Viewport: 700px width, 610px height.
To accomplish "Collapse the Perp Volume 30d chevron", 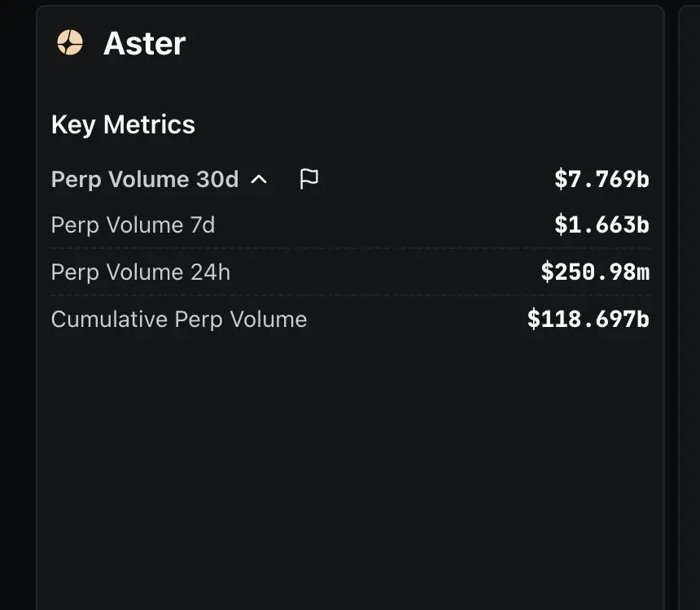I will pyautogui.click(x=259, y=180).
